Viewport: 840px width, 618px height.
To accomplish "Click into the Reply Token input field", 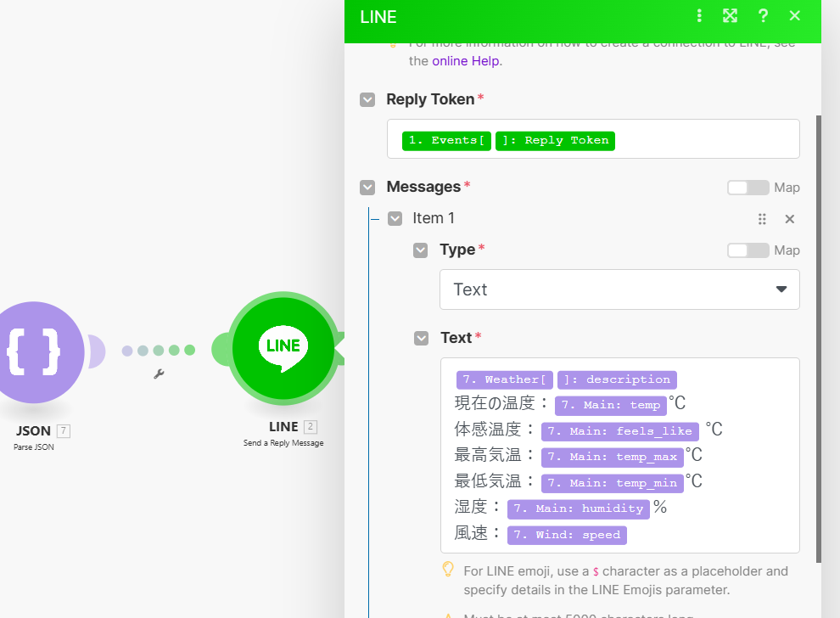I will [593, 139].
